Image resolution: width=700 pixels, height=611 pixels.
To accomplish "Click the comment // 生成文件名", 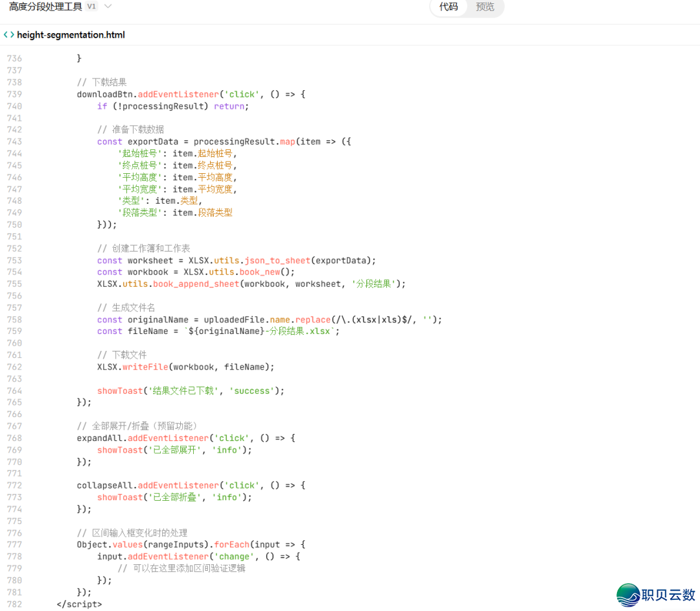I will (126, 307).
